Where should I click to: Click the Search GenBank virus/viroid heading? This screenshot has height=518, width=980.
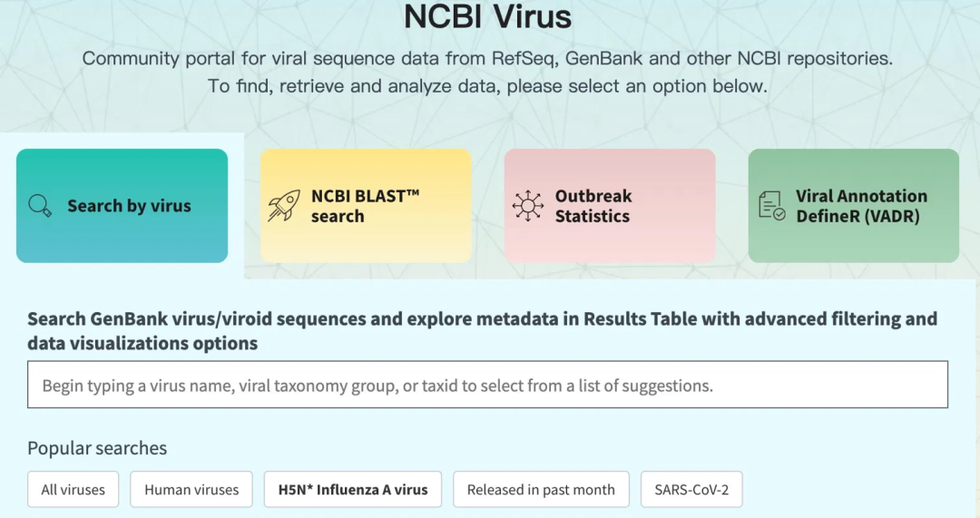click(482, 318)
